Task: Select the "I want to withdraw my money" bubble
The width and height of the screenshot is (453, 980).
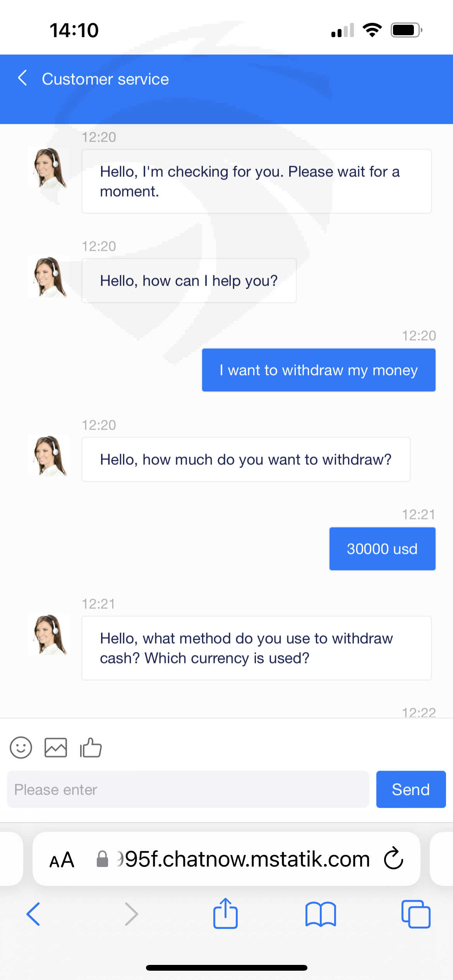Action: pos(318,370)
